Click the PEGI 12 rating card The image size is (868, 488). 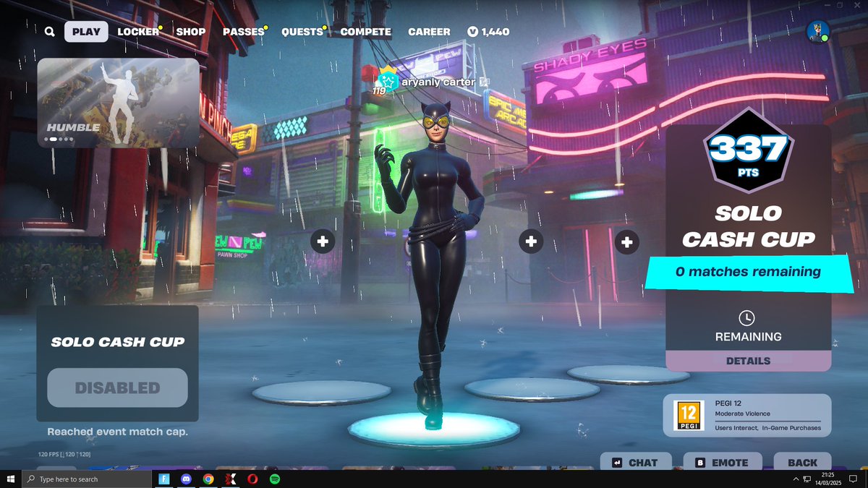[x=747, y=416]
